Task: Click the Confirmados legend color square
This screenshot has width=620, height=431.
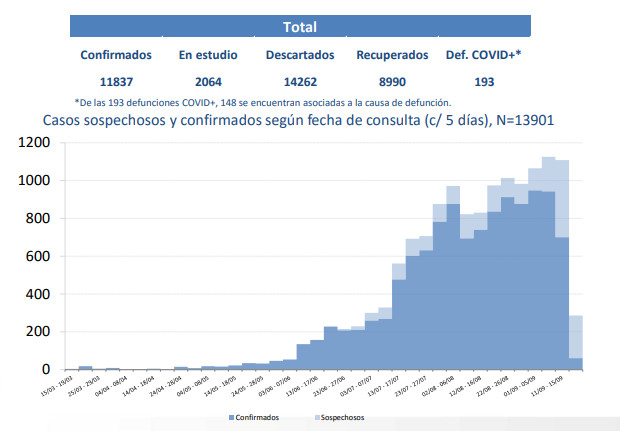Action: coord(232,417)
